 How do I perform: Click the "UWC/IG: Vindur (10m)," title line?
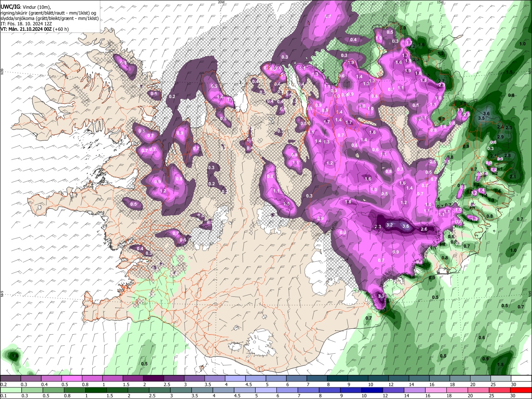pyautogui.click(x=25, y=7)
